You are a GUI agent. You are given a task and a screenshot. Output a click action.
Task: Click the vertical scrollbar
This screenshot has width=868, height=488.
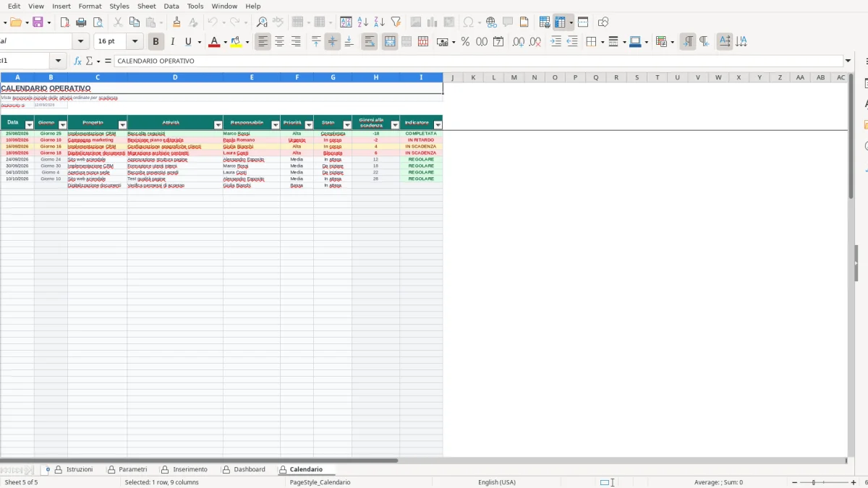point(851,136)
